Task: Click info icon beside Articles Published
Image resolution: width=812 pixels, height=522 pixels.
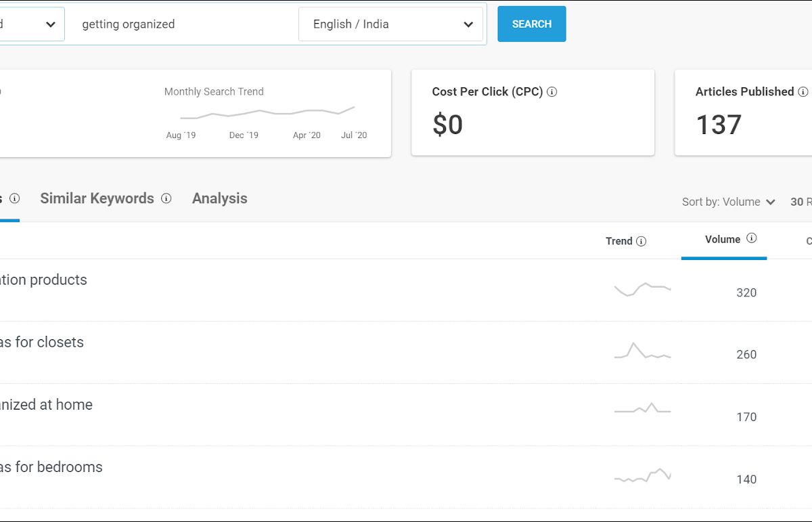Action: (x=803, y=92)
